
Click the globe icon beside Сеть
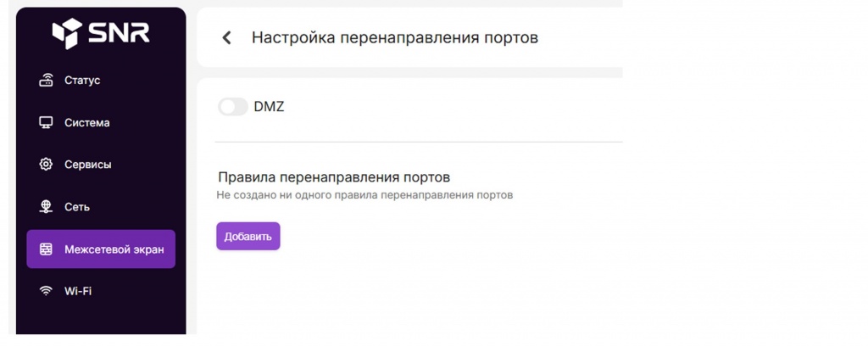click(47, 207)
